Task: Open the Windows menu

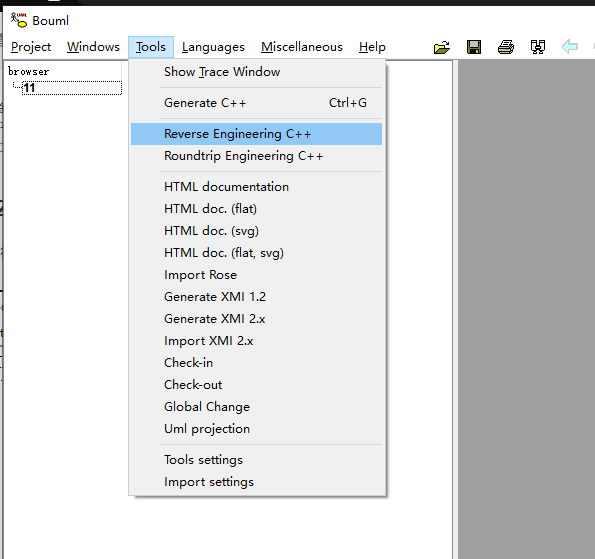Action: (93, 47)
